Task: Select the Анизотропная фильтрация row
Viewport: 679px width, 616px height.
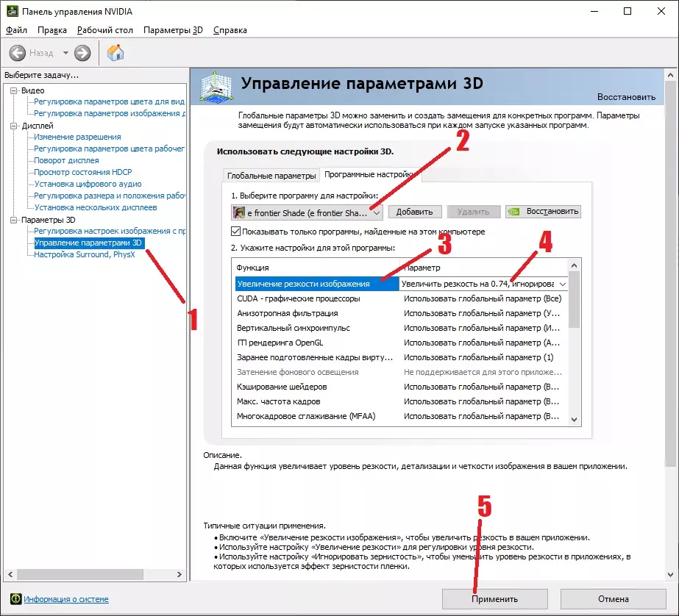Action: click(402, 314)
